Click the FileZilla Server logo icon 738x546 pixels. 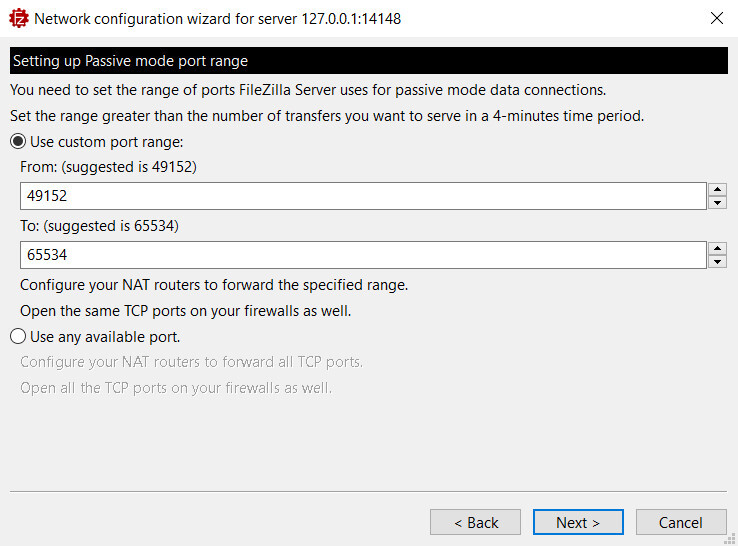coord(18,19)
